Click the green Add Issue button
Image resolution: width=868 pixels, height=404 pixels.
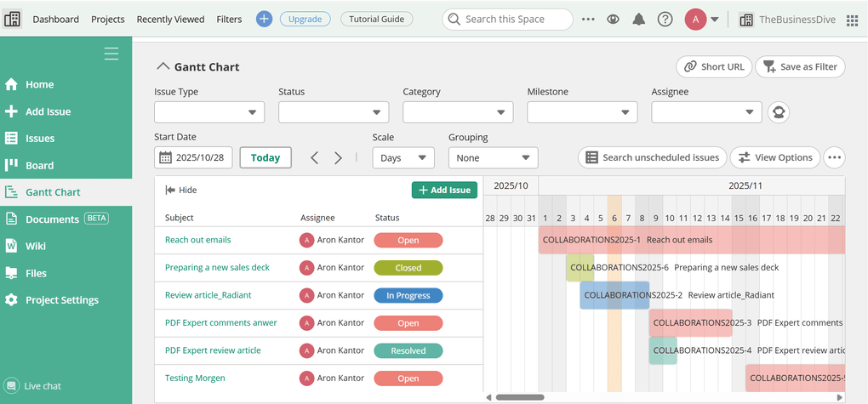pos(444,190)
